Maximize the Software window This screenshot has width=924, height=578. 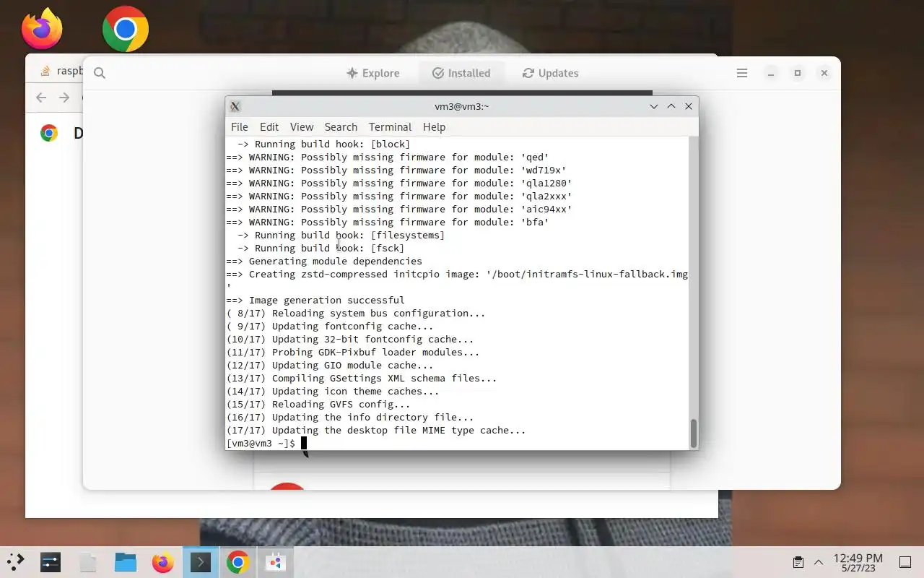pos(798,73)
